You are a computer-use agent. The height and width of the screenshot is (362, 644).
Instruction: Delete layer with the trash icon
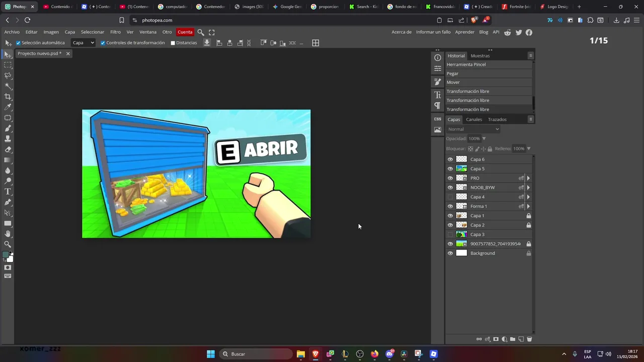pos(529,339)
